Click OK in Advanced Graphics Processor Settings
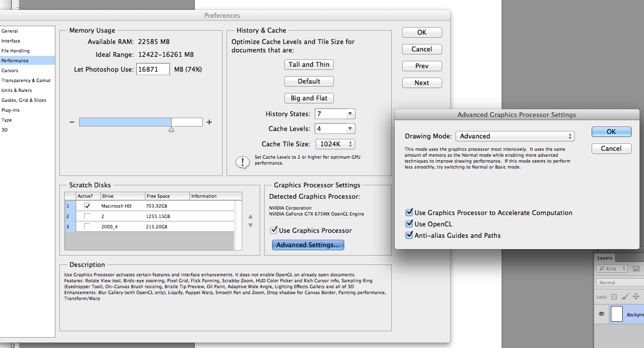644x348 pixels. tap(611, 131)
